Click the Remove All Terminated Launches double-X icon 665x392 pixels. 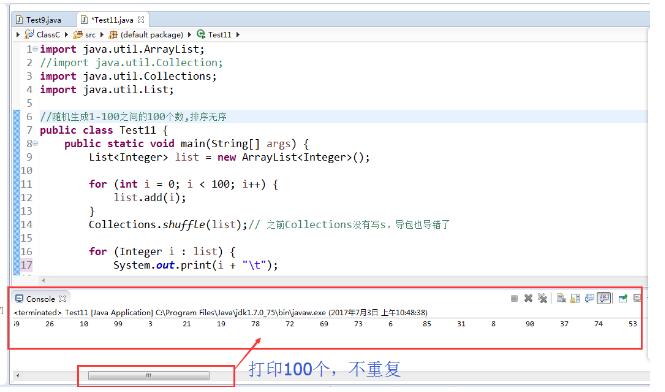(542, 298)
